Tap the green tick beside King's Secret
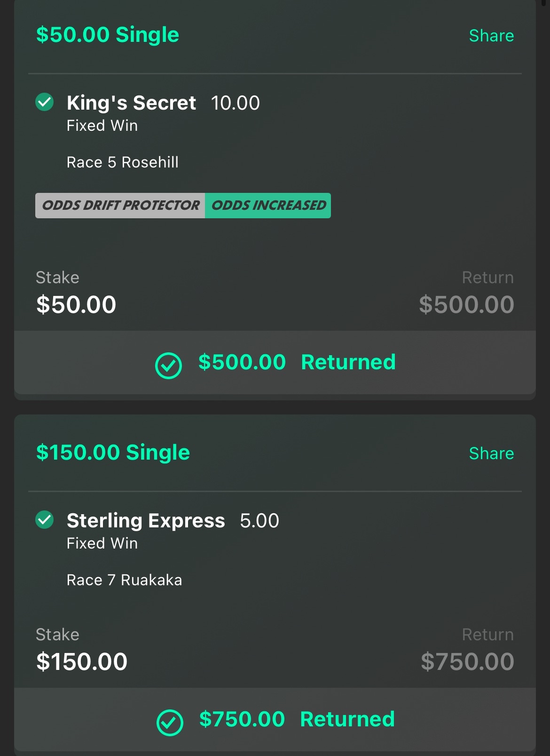Screen dimensions: 550x756 tap(45, 102)
